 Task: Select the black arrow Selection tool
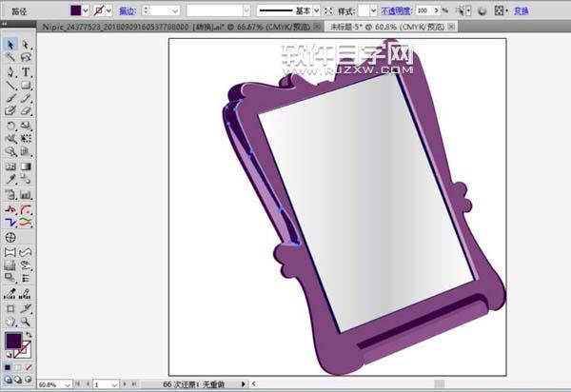[10, 45]
